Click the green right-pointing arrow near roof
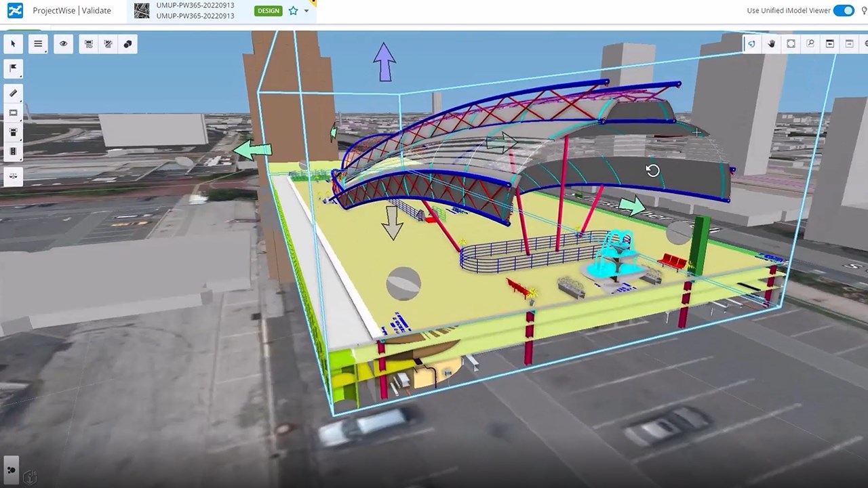Screen dimensions: 868x488 pos(633,205)
